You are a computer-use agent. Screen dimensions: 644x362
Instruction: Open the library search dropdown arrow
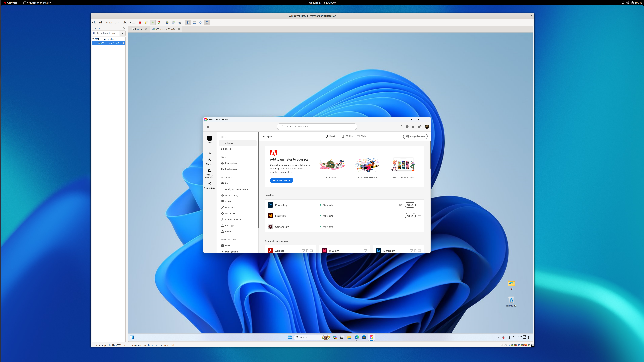coord(122,33)
